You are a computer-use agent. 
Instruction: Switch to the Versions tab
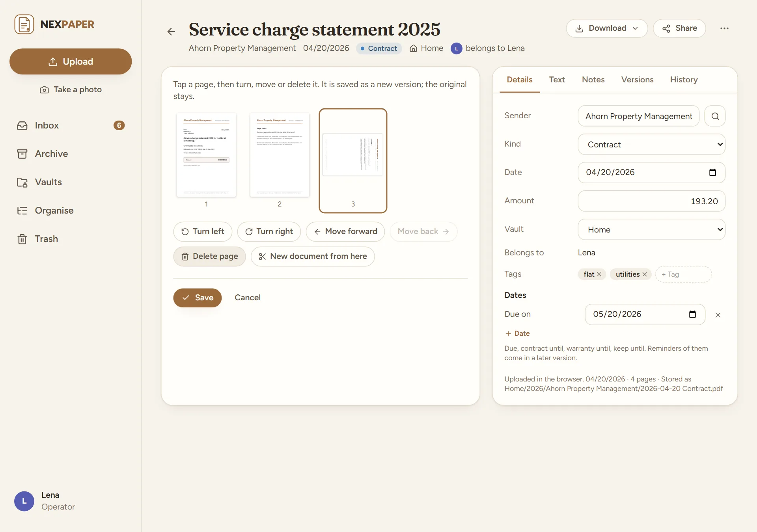tap(637, 80)
